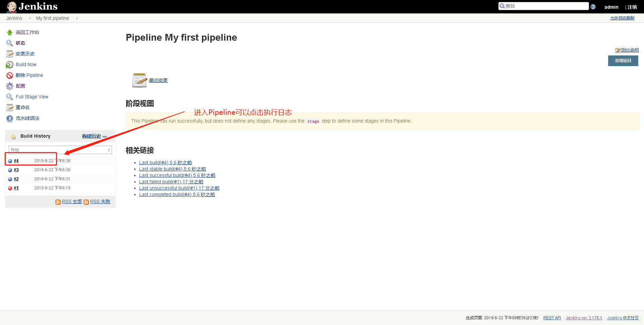The height and width of the screenshot is (325, 644).
Task: Open the Last stable build(#4) link
Action: [172, 169]
